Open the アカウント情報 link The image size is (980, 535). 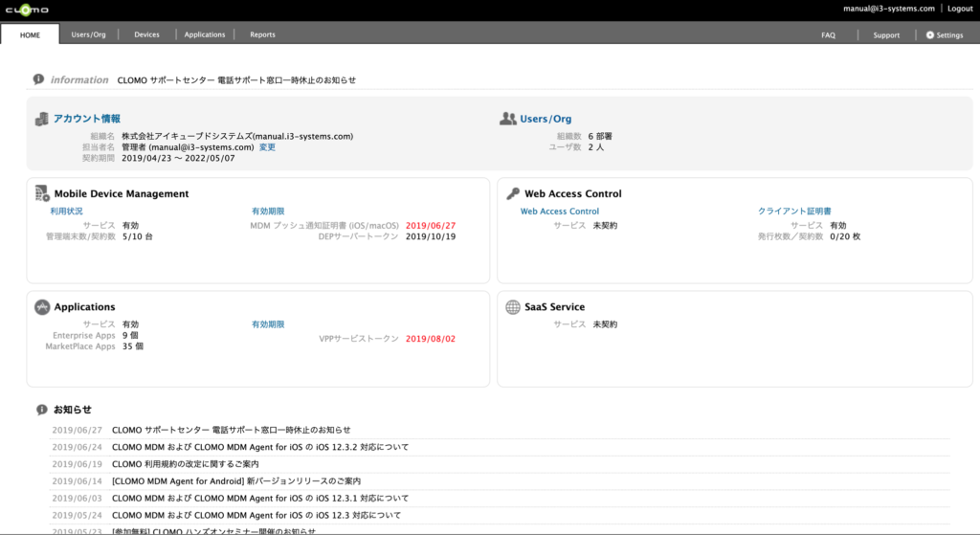[87, 118]
